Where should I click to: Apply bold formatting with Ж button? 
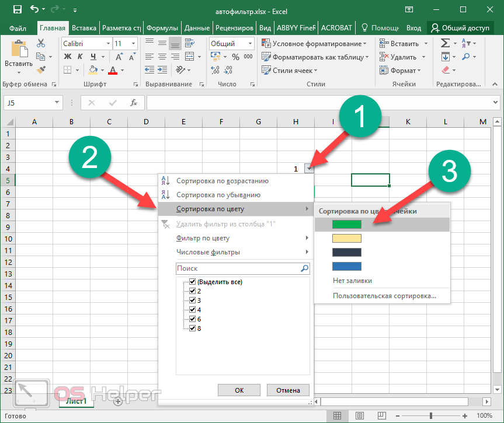[x=67, y=57]
